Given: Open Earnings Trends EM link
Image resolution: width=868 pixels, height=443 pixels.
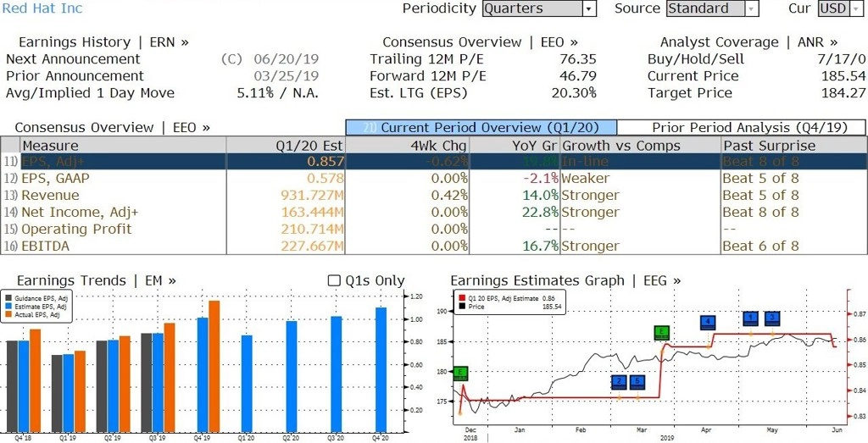Looking at the screenshot, I should point(97,280).
